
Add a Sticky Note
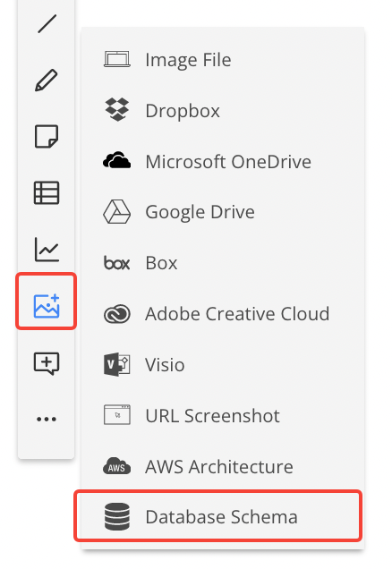pos(47,137)
